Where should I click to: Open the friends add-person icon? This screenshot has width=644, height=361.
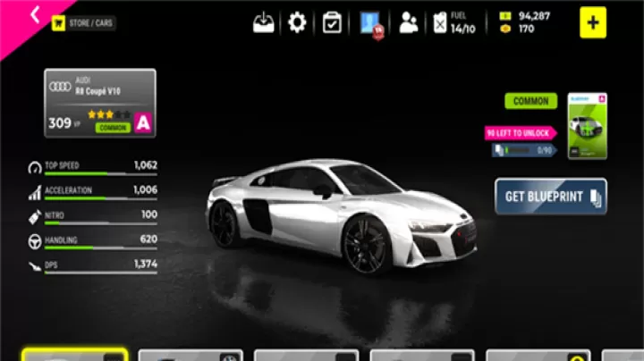[x=409, y=22]
